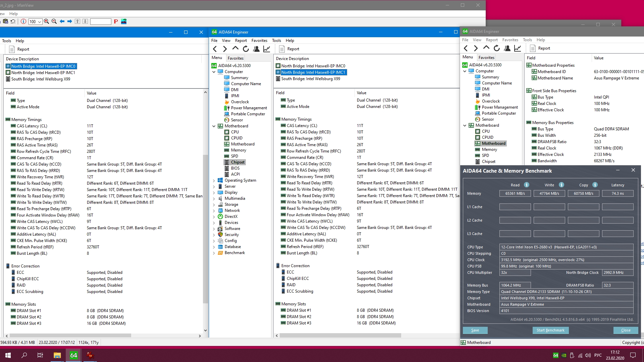Select the Overclock tree item
644x362 pixels.
click(x=240, y=102)
